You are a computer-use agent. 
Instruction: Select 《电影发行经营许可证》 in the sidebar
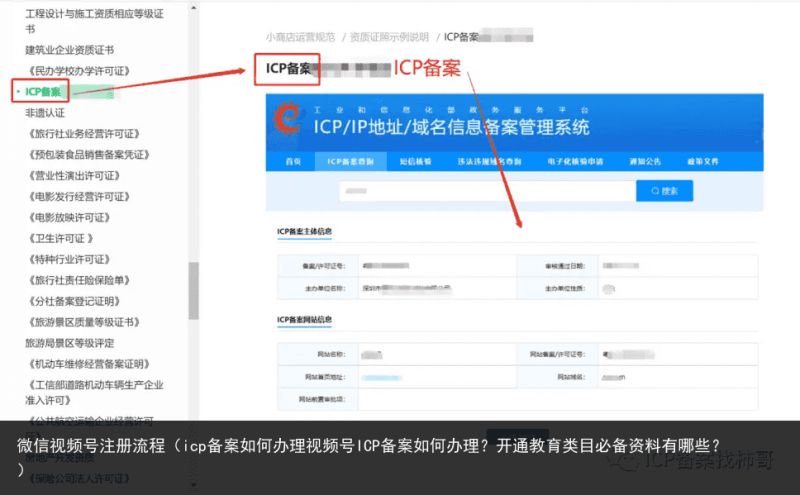click(x=77, y=196)
